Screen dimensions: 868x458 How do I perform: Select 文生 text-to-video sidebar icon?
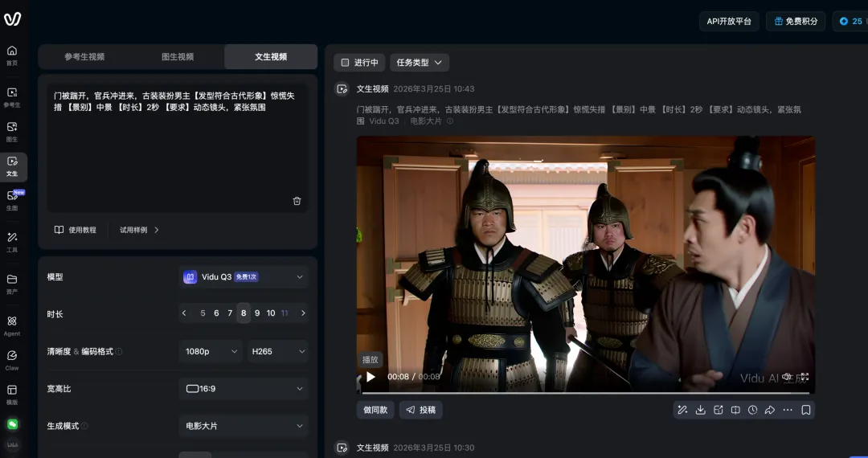pyautogui.click(x=12, y=166)
